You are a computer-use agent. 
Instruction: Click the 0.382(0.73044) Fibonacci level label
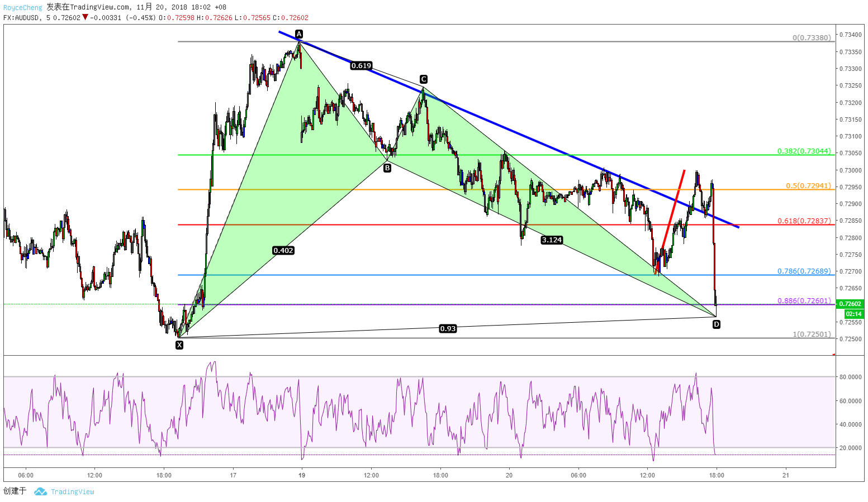(804, 151)
